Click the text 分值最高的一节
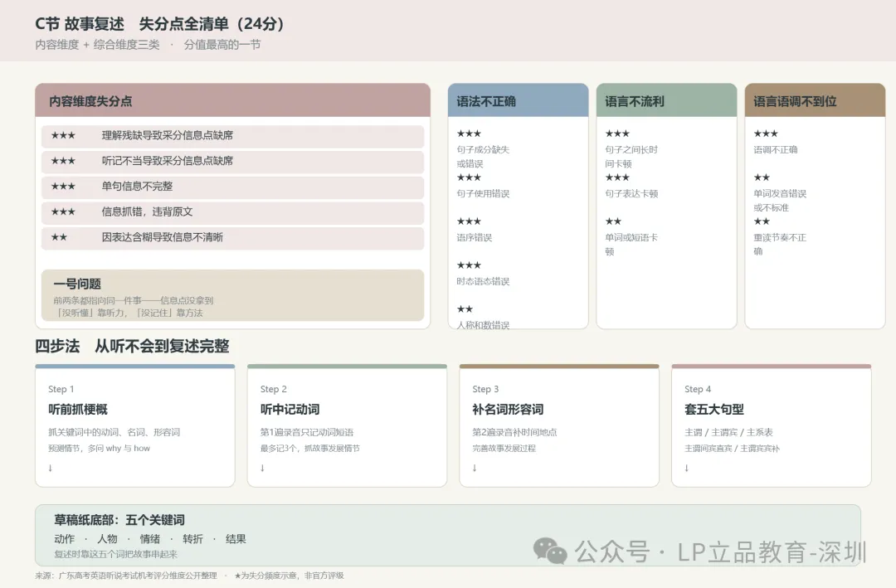896x588 pixels. 222,45
